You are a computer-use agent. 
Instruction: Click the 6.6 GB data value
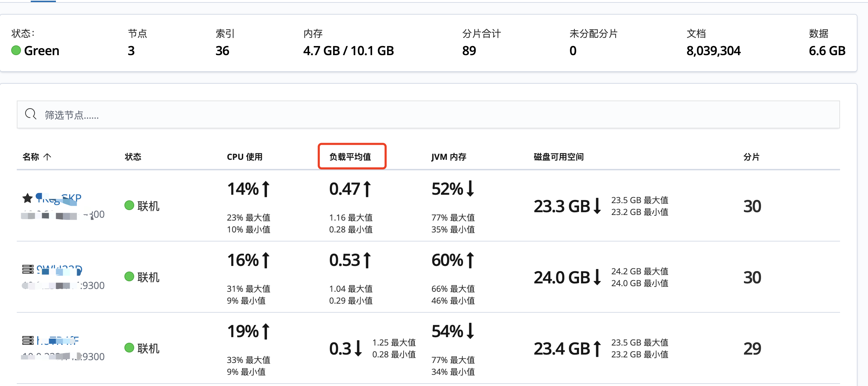coord(827,51)
